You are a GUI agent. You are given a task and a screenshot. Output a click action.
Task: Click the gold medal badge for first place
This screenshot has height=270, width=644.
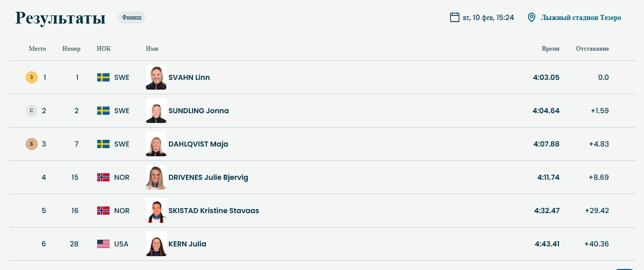tap(32, 77)
